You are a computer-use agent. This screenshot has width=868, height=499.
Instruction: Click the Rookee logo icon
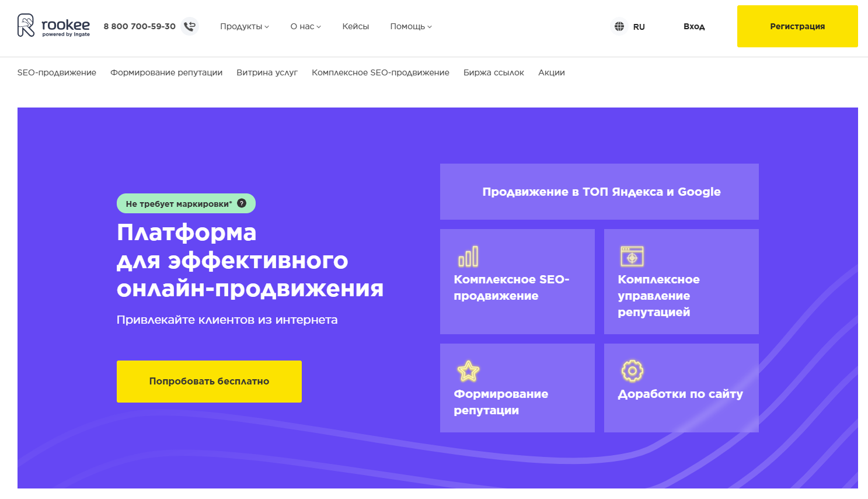(26, 26)
